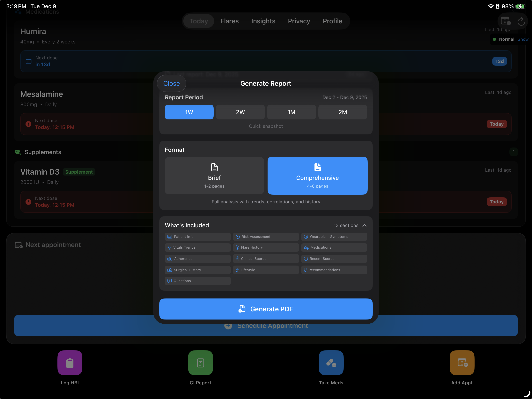Tap the refresh icon in the top corner

tap(521, 21)
